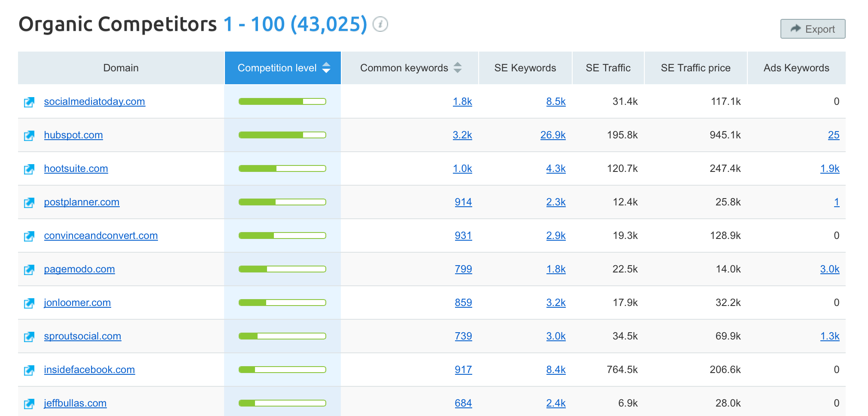The image size is (868, 416).
Task: Click the SE Traffic column header
Action: 608,68
